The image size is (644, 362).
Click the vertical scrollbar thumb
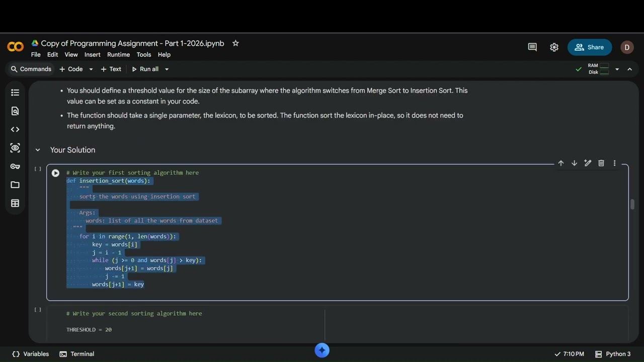632,204
